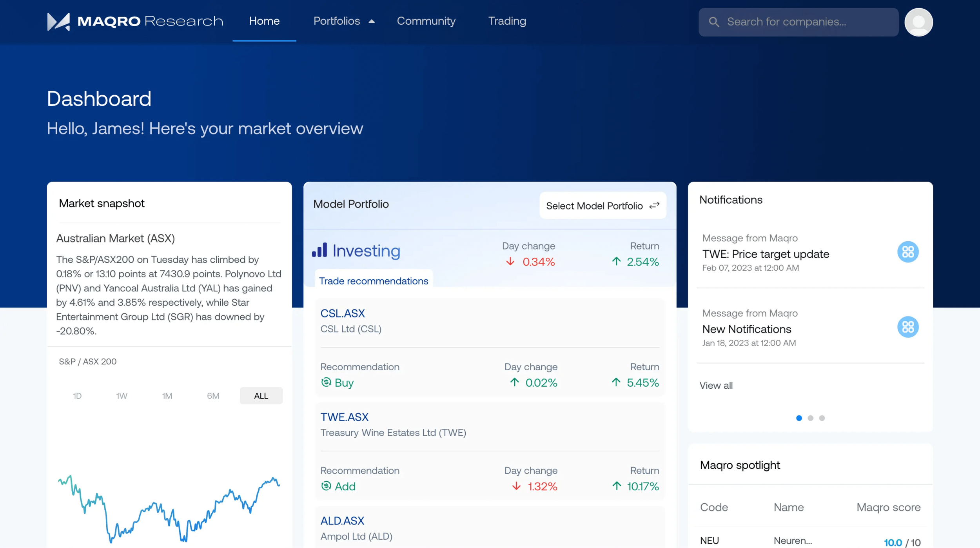
Task: Click the Feb 07, 2023 notification timestamp
Action: click(750, 268)
